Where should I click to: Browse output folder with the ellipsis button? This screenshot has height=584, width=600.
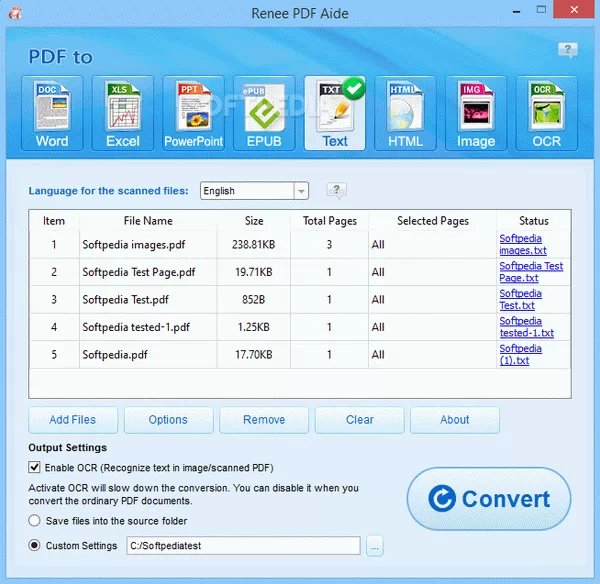[375, 546]
